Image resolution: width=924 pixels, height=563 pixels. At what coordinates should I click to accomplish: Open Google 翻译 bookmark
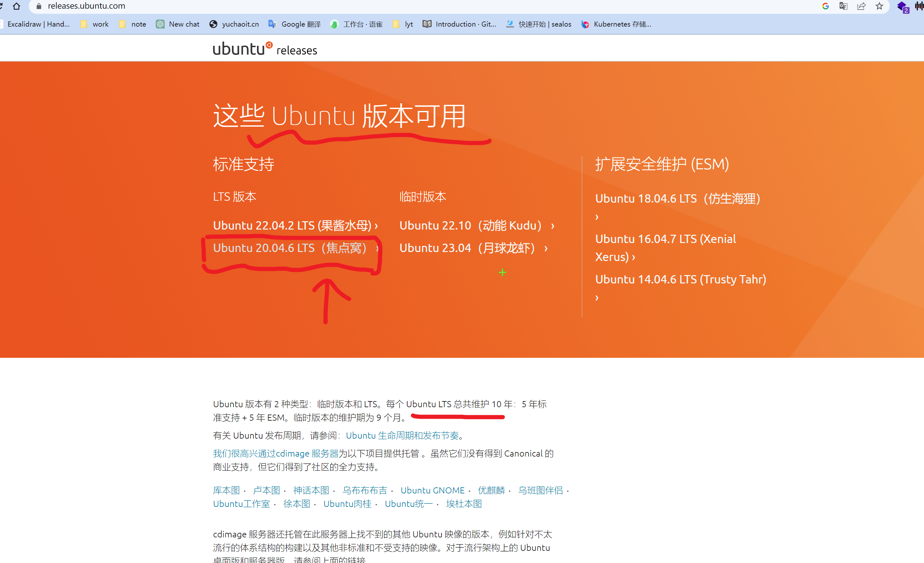click(295, 24)
